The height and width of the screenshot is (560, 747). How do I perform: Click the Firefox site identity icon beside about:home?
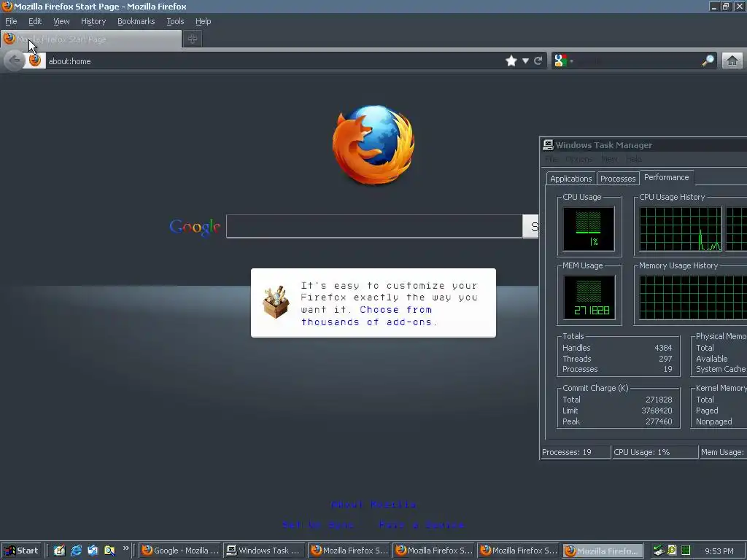pyautogui.click(x=35, y=61)
